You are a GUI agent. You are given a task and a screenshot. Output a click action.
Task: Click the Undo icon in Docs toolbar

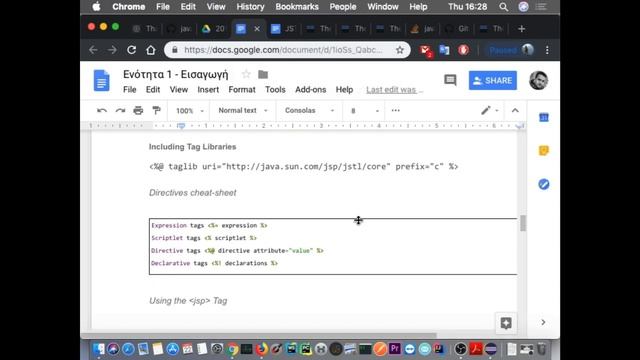(x=102, y=110)
